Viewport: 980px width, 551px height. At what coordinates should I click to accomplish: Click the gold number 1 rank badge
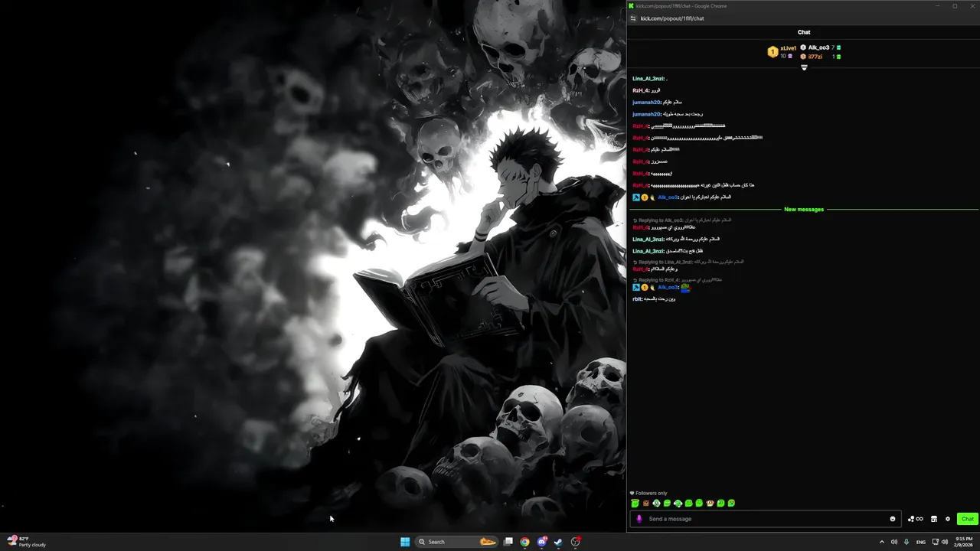point(773,52)
